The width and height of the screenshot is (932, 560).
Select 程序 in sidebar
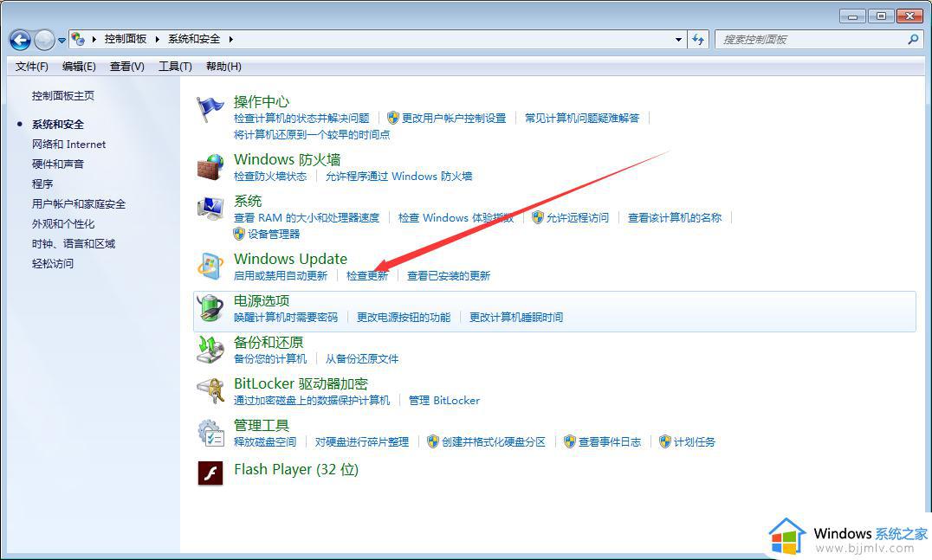click(42, 184)
